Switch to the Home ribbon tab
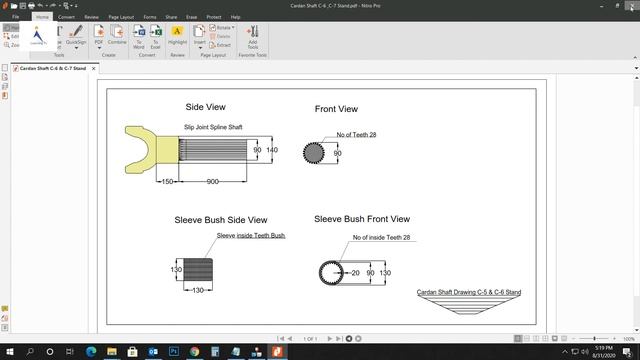Image resolution: width=640 pixels, height=360 pixels. [x=42, y=17]
